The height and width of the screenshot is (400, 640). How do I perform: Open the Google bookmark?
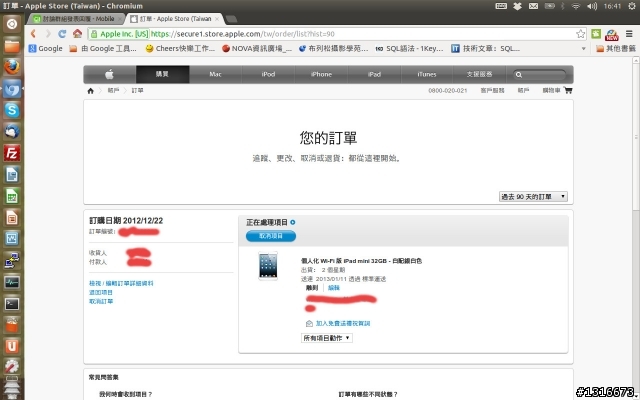[46, 49]
